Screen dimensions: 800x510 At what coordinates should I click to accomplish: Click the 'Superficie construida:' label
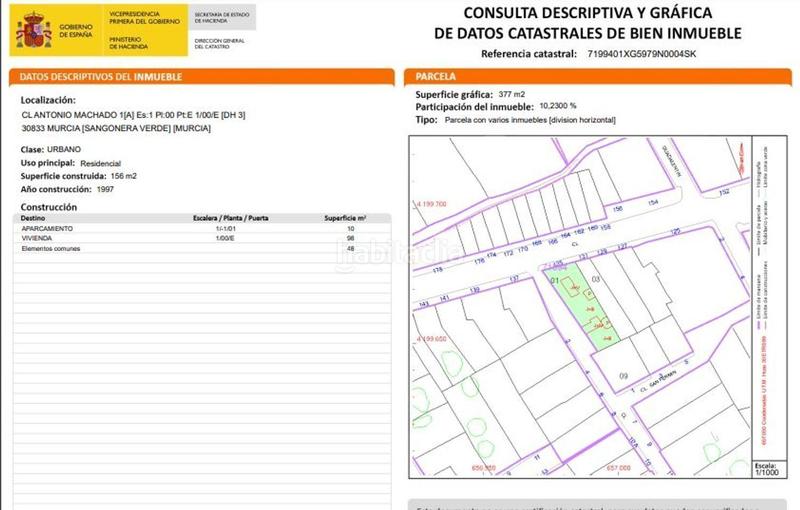[x=63, y=176]
